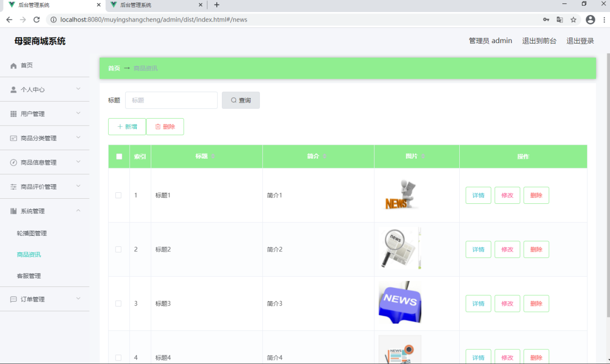Click 修改 for row 标题2
Viewport: 610px width, 364px height.
[x=507, y=249]
